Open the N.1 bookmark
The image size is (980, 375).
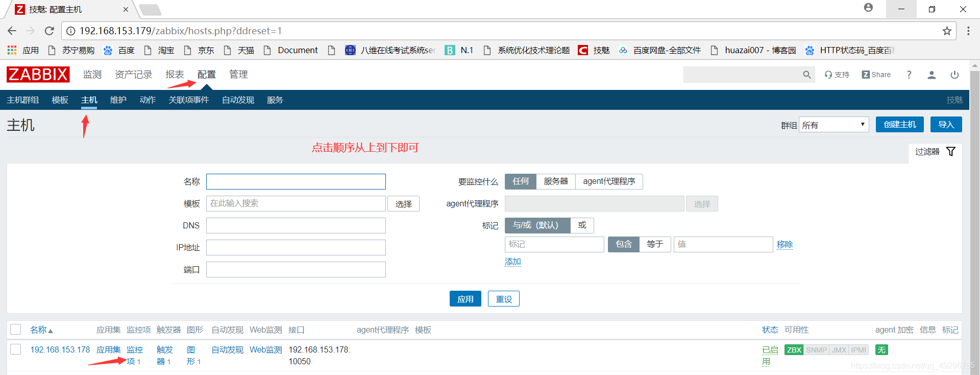tap(459, 50)
